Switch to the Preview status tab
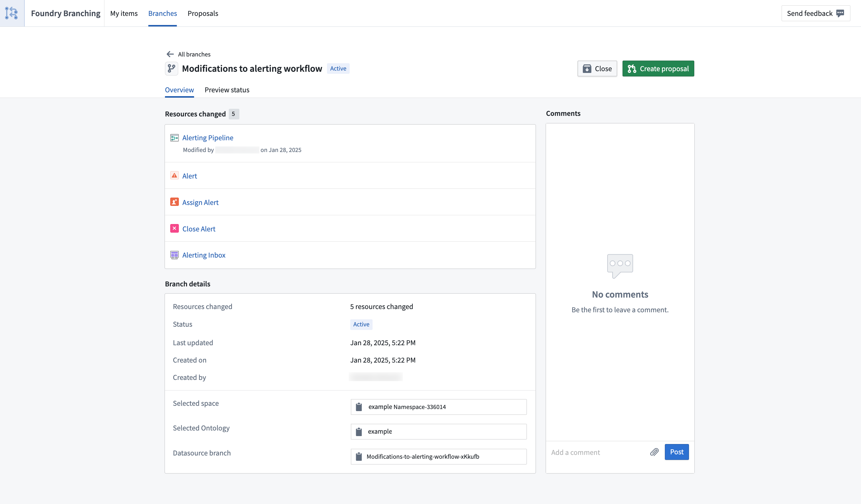The image size is (861, 504). tap(227, 89)
